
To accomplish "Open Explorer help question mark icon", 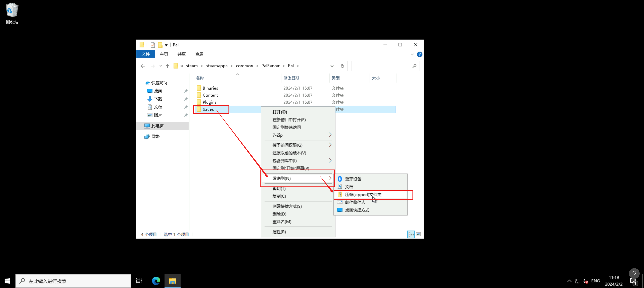I will [420, 54].
